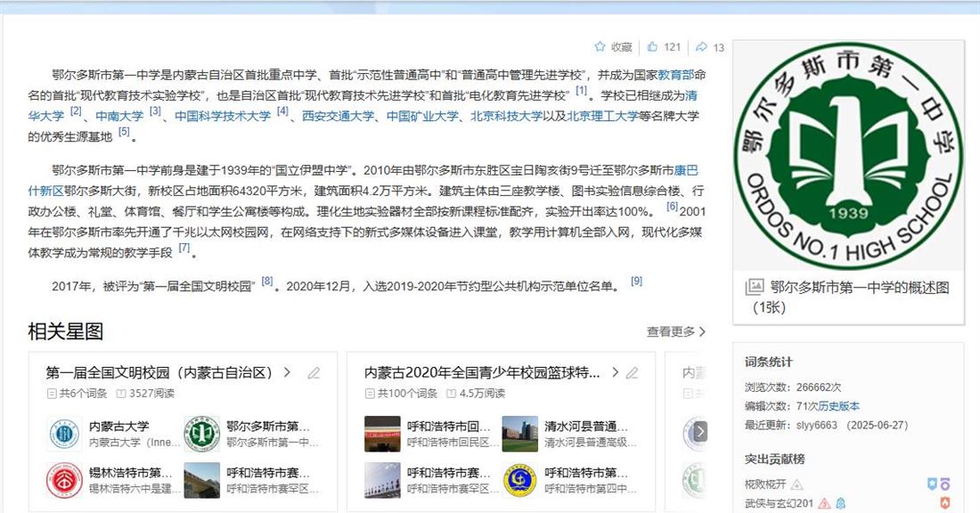The height and width of the screenshot is (513, 980).
Task: Expand the 第一届全国文明校园 card title arrow
Action: (x=287, y=372)
